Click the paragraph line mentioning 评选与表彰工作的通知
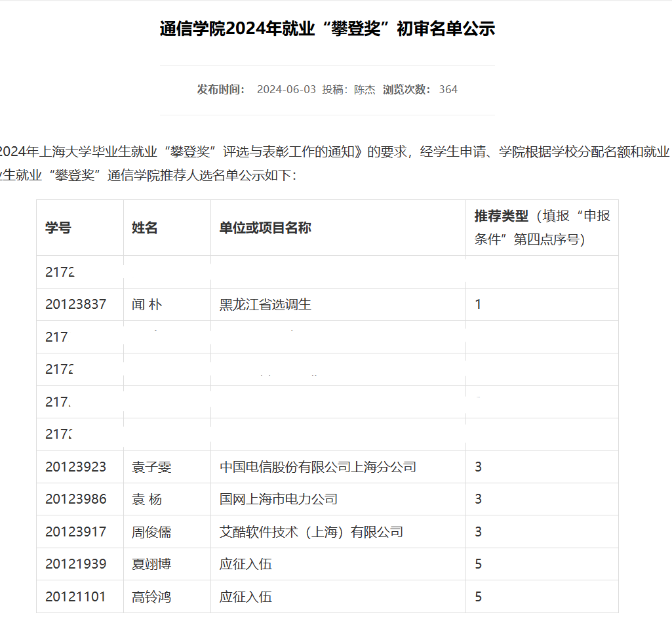The height and width of the screenshot is (623, 672). (x=334, y=151)
